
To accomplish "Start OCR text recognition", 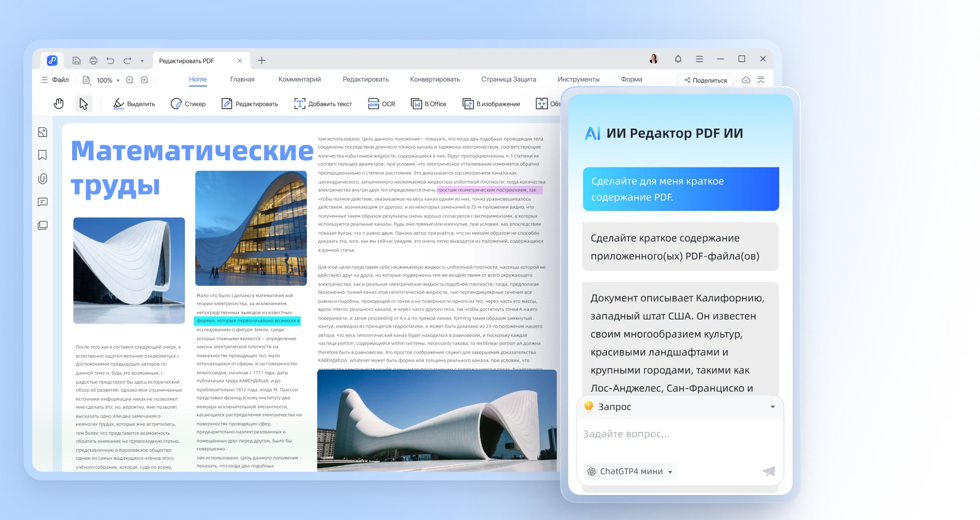I will coord(382,104).
